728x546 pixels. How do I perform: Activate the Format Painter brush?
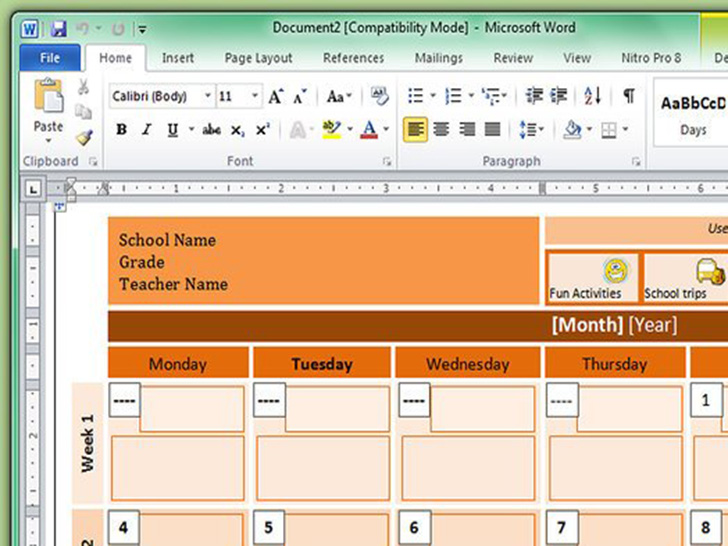84,137
